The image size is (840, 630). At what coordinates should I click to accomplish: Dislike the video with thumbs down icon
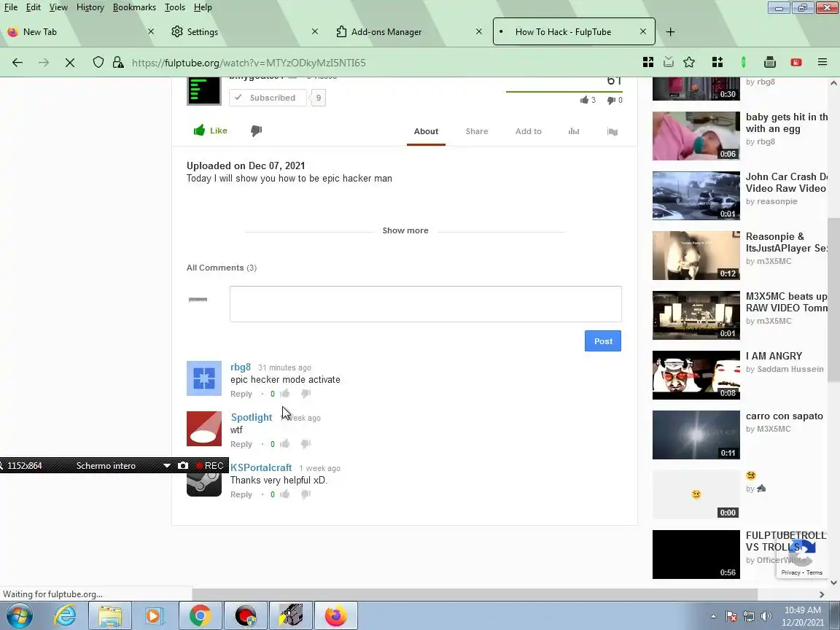[256, 131]
